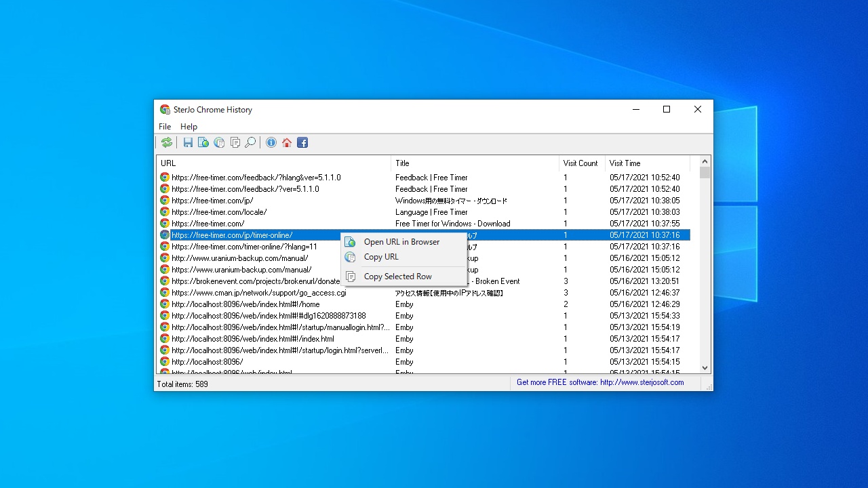The height and width of the screenshot is (488, 868).
Task: Maximize the SterJo Chrome History window
Action: coord(667,109)
